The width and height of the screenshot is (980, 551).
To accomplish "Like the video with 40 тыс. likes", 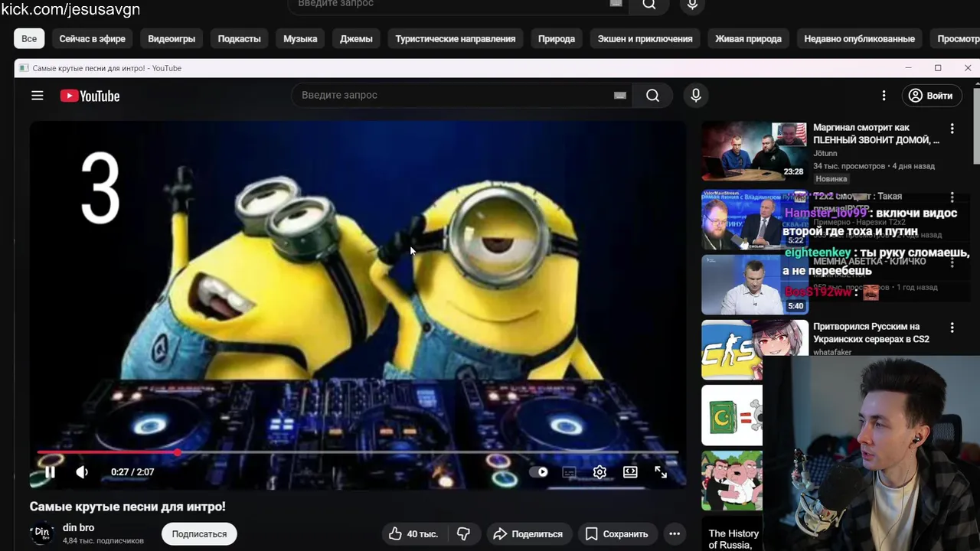I will click(x=413, y=533).
